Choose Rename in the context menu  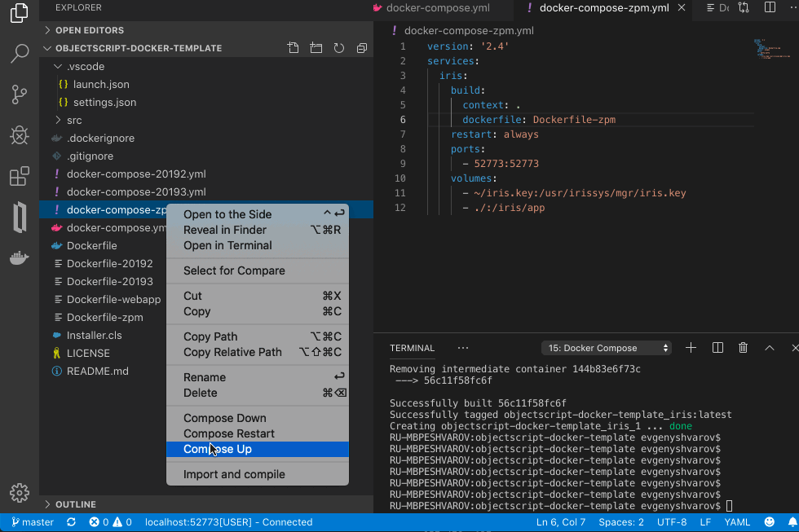[x=258, y=377]
